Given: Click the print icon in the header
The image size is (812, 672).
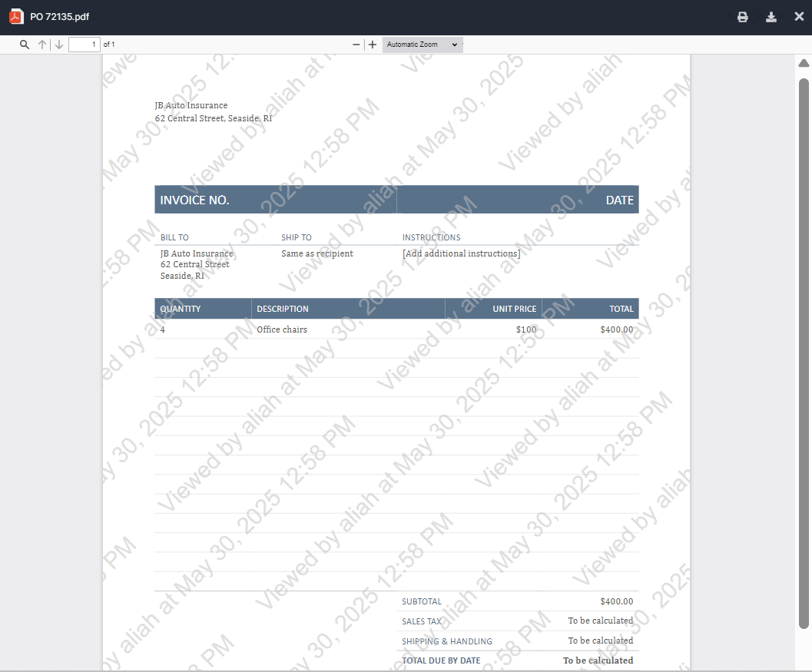Looking at the screenshot, I should point(742,17).
